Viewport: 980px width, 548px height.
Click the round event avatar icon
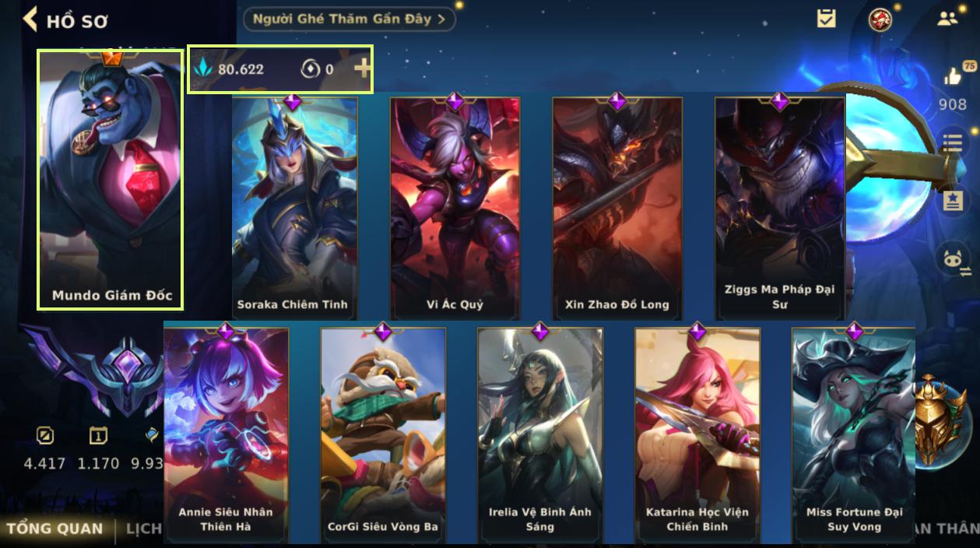(880, 19)
